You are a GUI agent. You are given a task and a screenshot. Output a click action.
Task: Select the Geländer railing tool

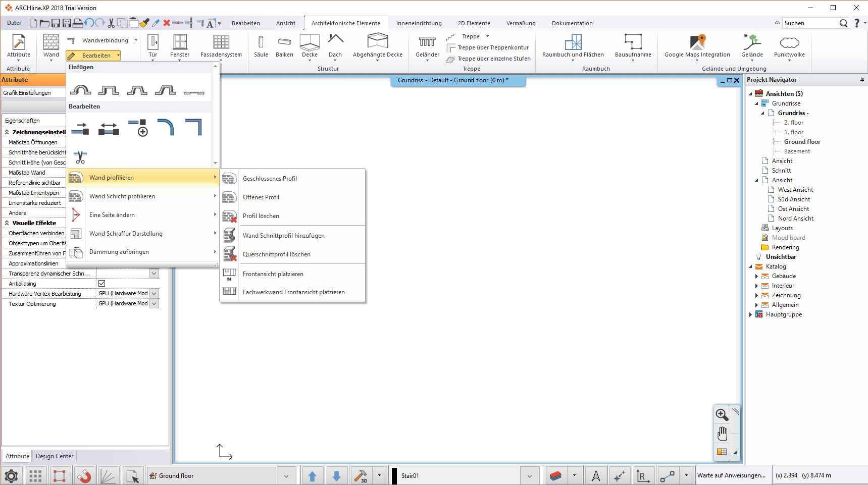point(427,46)
